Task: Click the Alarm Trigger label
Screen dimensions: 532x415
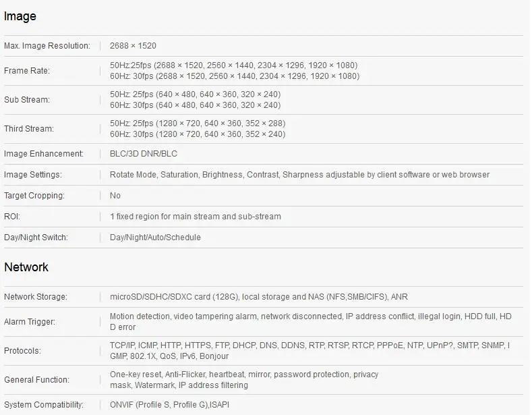Action: pyautogui.click(x=30, y=322)
